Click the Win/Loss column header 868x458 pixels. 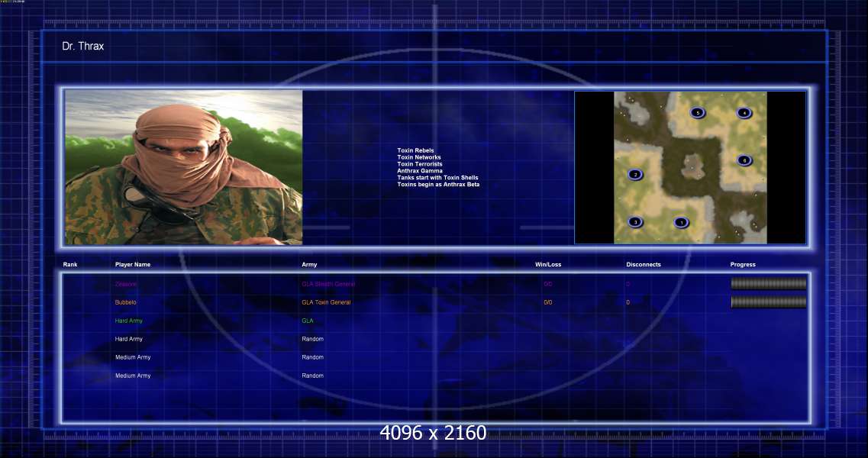548,265
